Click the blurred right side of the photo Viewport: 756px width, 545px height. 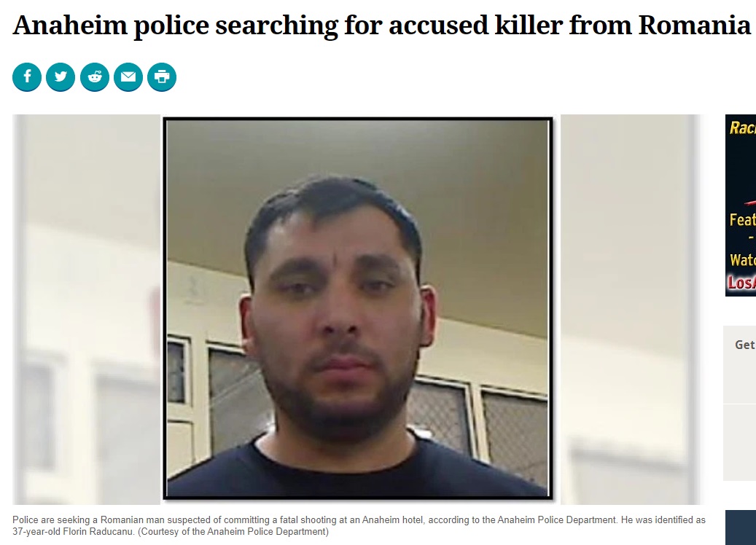click(630, 310)
